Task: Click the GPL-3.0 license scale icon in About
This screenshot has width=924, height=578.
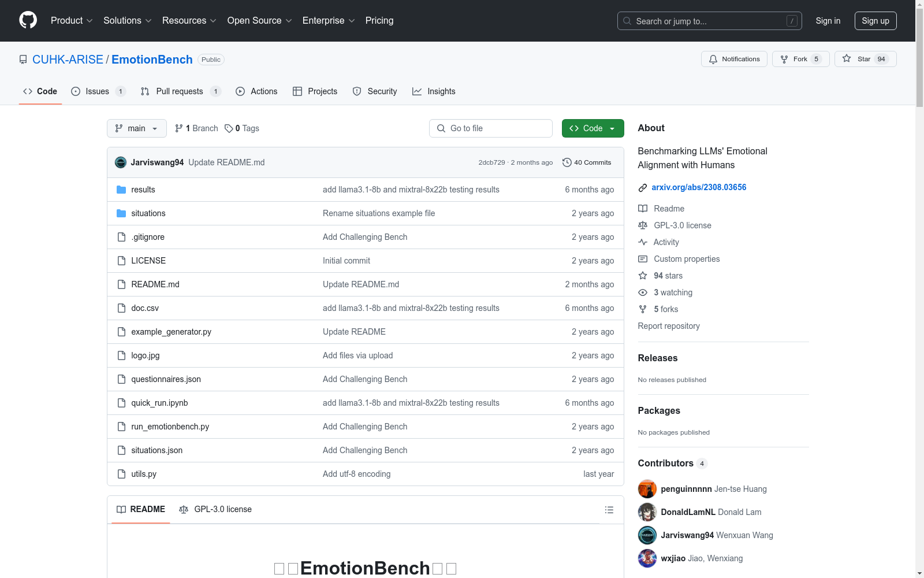Action: point(643,225)
